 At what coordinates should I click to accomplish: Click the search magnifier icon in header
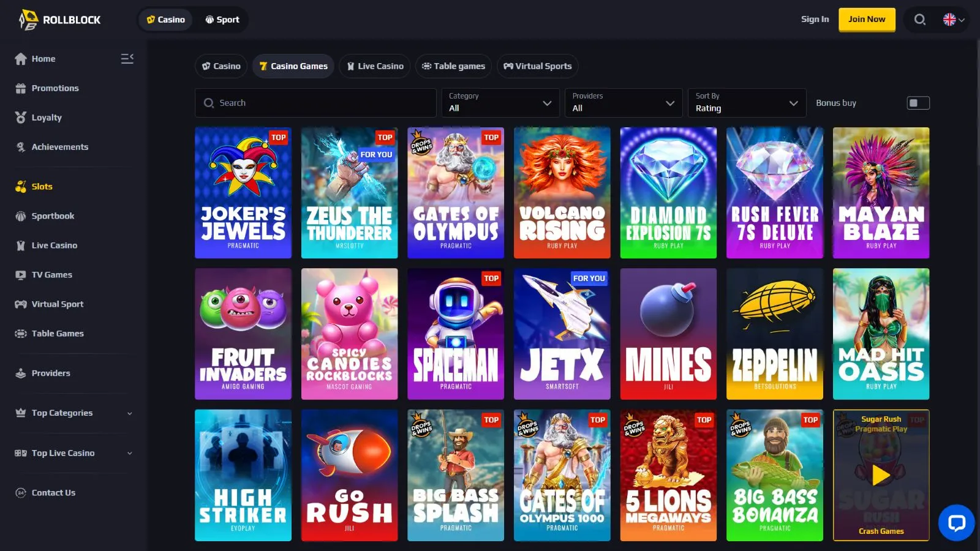(x=919, y=20)
